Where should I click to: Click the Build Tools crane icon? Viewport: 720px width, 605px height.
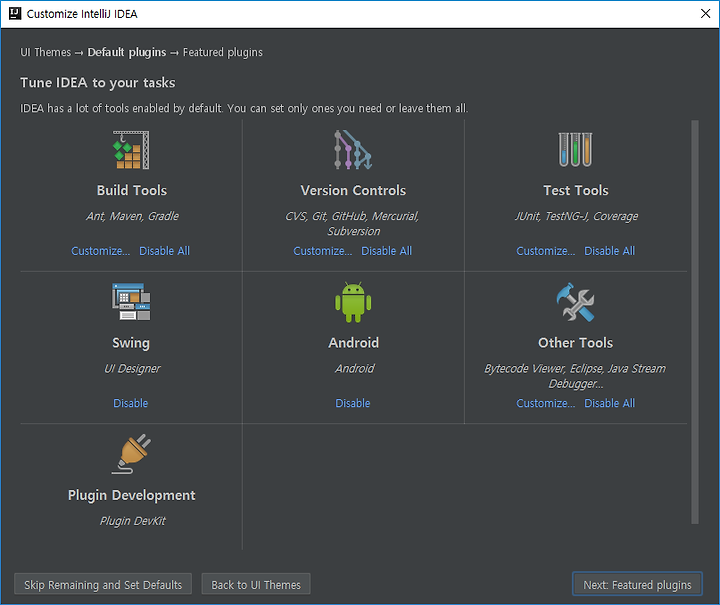131,150
